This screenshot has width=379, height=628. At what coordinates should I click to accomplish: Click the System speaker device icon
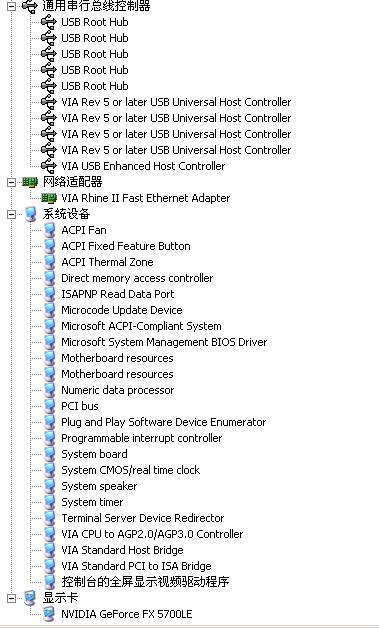click(x=49, y=486)
